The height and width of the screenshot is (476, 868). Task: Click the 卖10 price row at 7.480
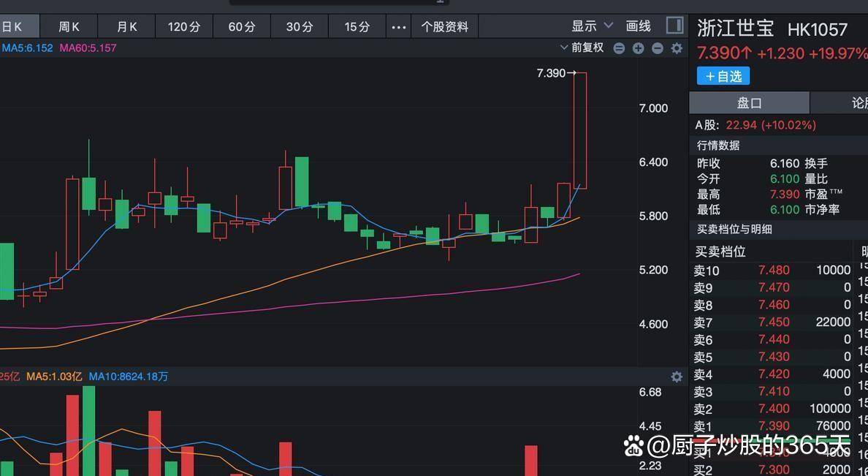coord(773,271)
